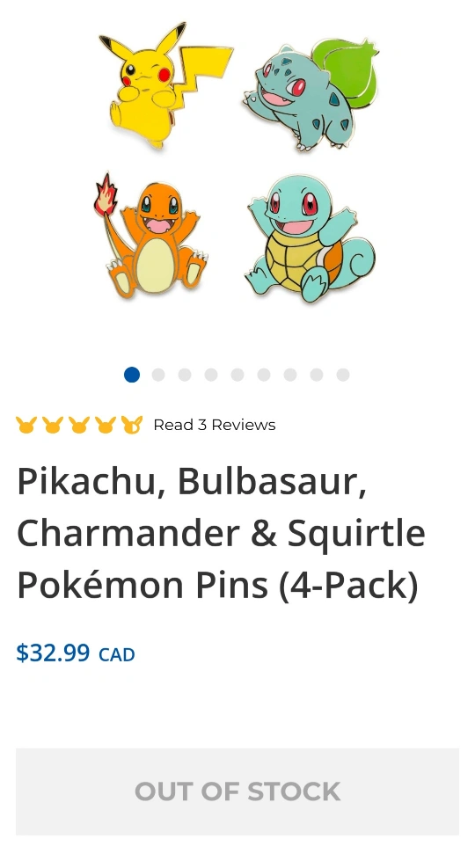Click the third Pikachu rating star icon
This screenshot has width=475, height=868.
[x=79, y=425]
